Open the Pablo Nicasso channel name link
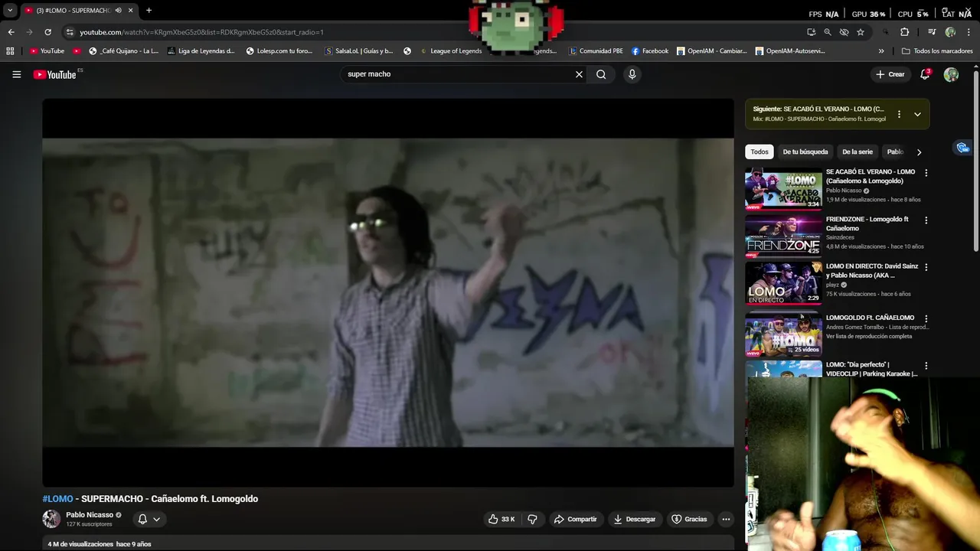 pos(90,515)
